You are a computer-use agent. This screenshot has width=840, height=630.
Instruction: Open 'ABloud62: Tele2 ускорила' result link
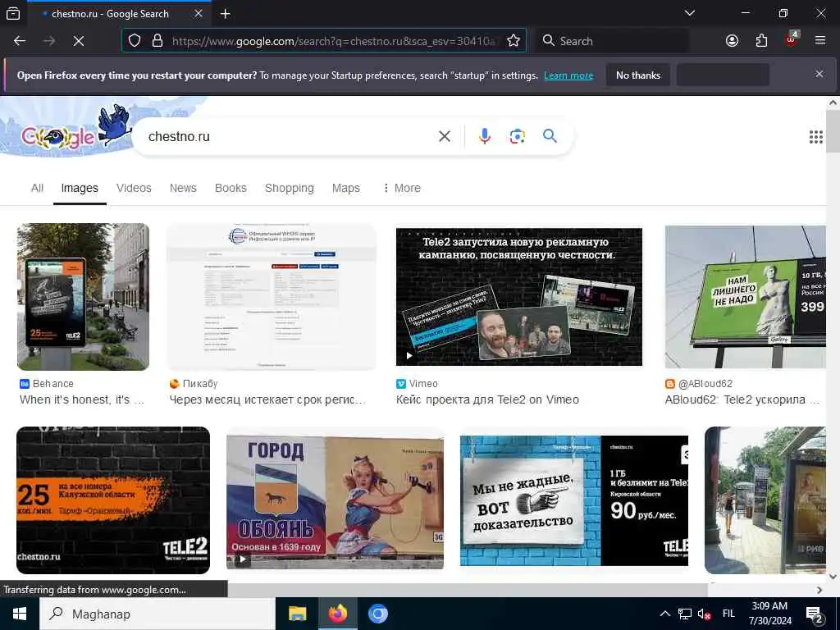(x=742, y=399)
